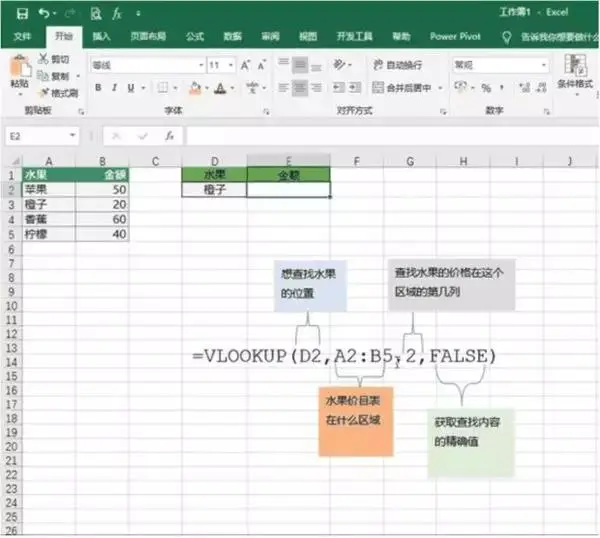Click the Paste clipboard icon
This screenshot has height=538, width=600.
click(x=19, y=67)
